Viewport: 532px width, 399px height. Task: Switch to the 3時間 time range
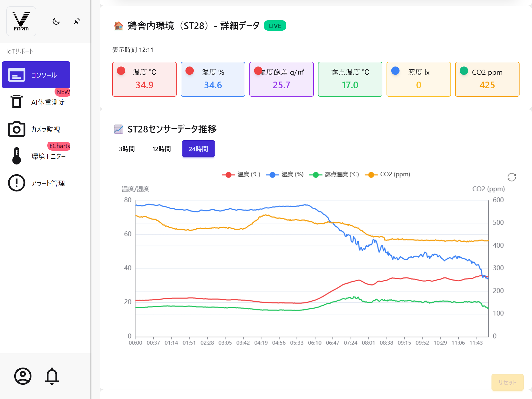pos(127,149)
